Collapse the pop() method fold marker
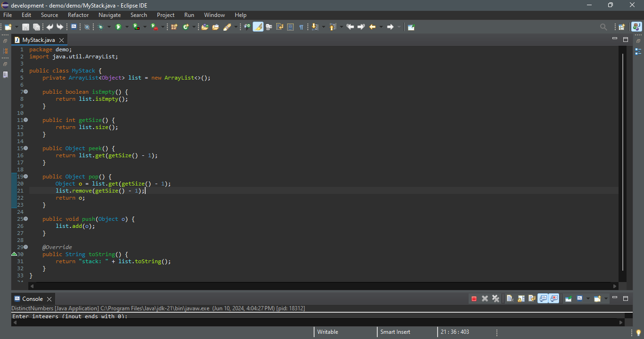The width and height of the screenshot is (644, 339). (25, 177)
